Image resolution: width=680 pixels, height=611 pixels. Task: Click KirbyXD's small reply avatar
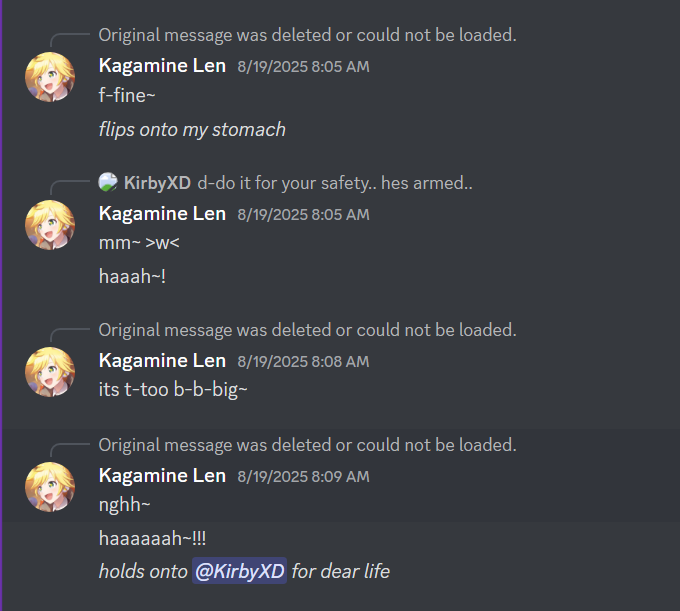[x=108, y=182]
